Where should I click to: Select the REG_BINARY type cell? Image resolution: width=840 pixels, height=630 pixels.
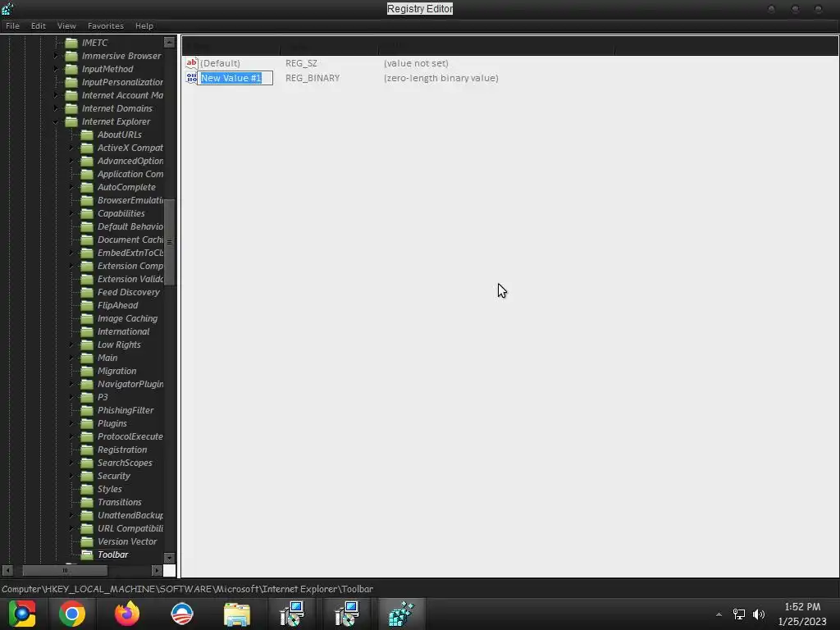point(313,78)
